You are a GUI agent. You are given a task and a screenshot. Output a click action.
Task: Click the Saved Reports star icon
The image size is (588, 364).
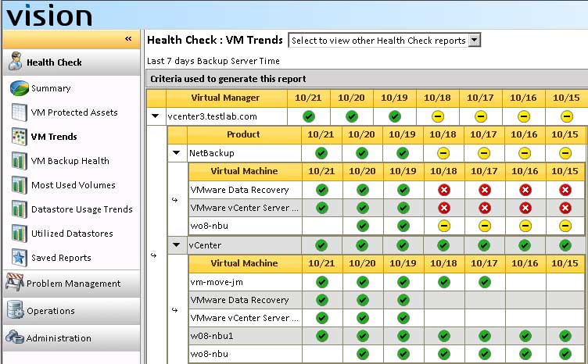click(x=19, y=258)
